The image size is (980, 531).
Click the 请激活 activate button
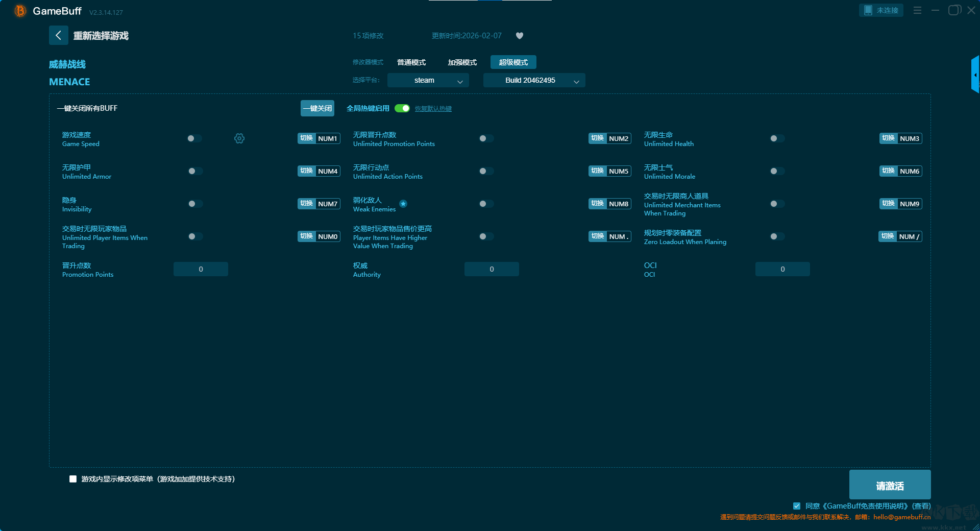click(x=890, y=485)
